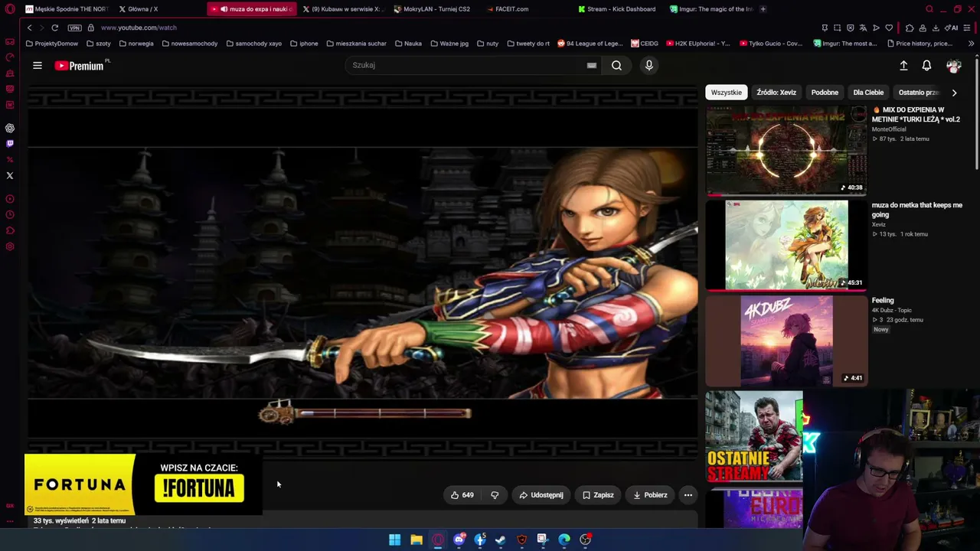Reload the page with refresh icon
The image size is (980, 551).
click(54, 28)
